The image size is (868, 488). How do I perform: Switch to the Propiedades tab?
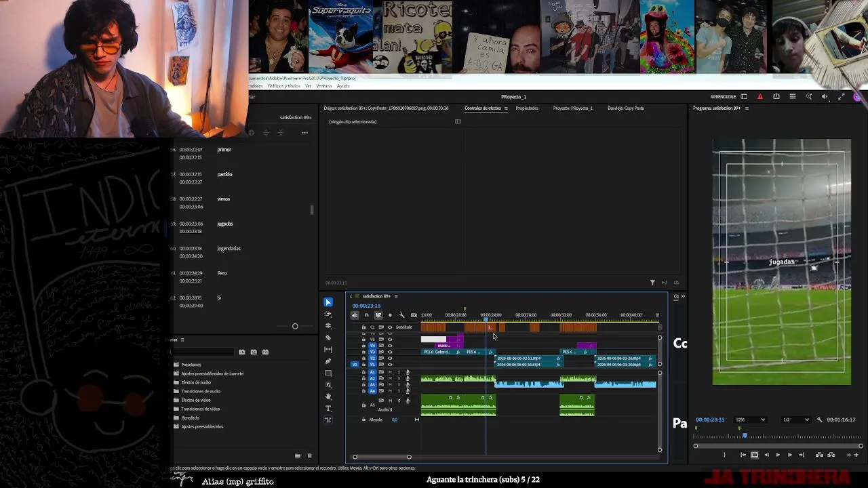click(527, 108)
